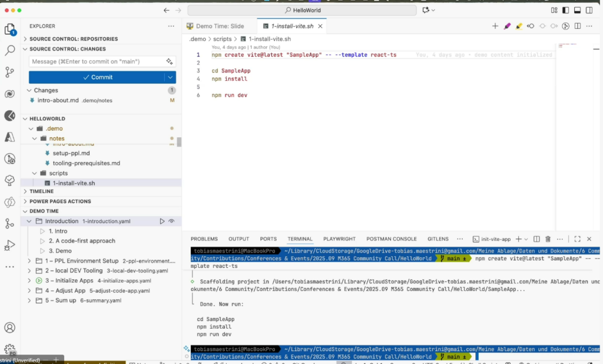Open the GITLENS panel tab

click(438, 239)
